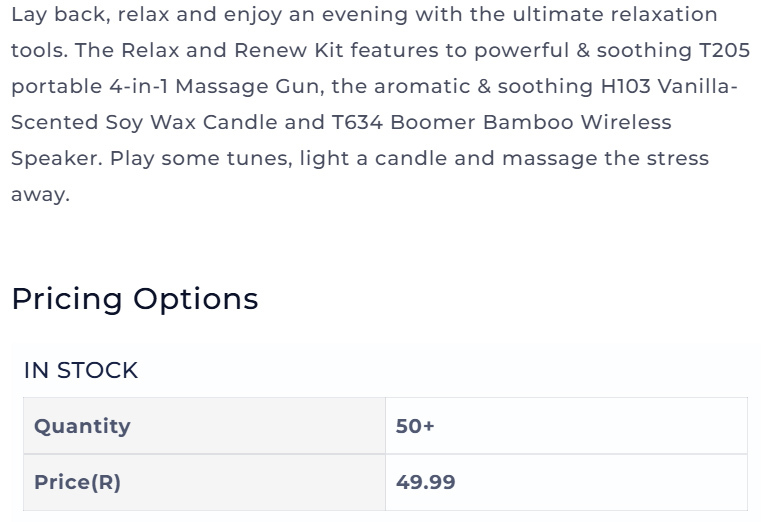
Task: Select the IN STOCK label
Action: point(81,370)
